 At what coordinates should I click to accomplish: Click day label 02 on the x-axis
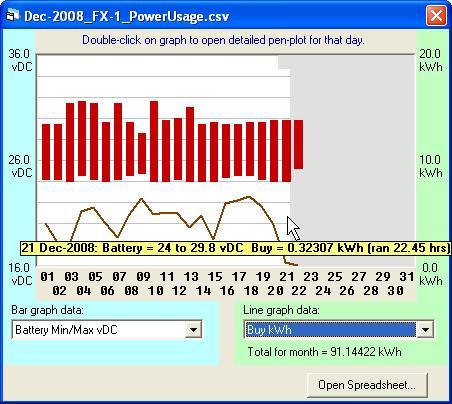[x=59, y=291]
